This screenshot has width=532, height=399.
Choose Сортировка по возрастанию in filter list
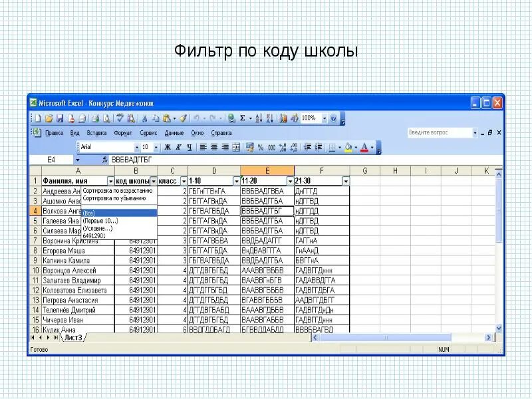click(x=119, y=191)
